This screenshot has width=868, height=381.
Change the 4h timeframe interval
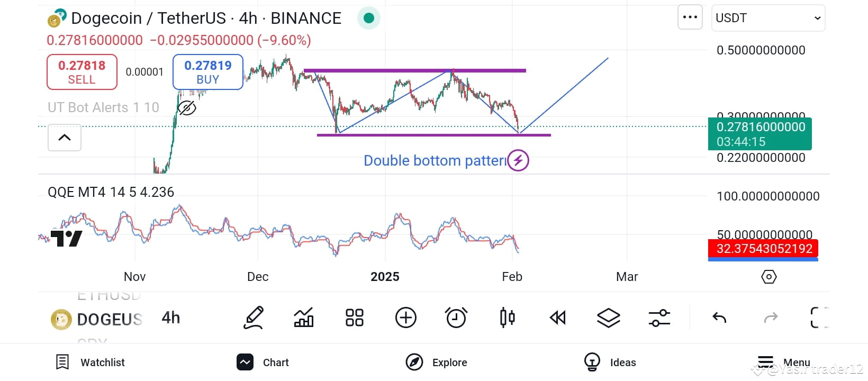pos(171,317)
